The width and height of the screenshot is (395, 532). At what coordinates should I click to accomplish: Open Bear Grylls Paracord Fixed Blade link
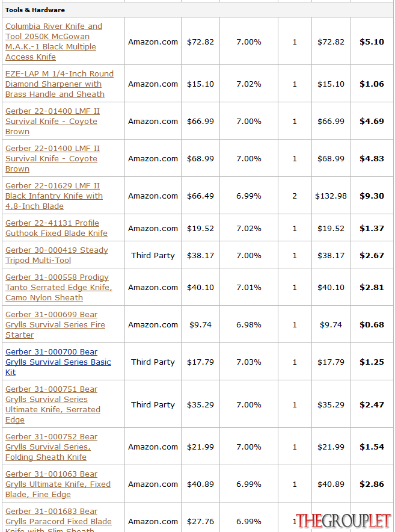tap(58, 520)
